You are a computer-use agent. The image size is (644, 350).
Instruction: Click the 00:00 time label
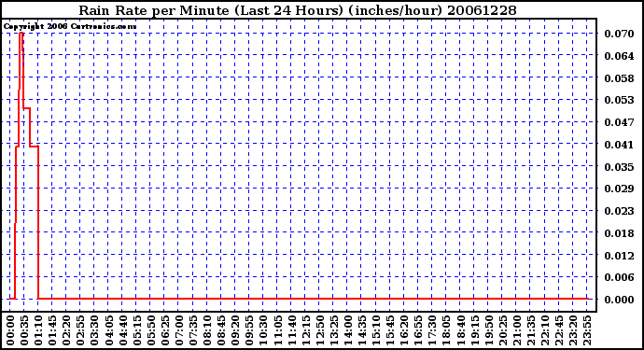10,330
